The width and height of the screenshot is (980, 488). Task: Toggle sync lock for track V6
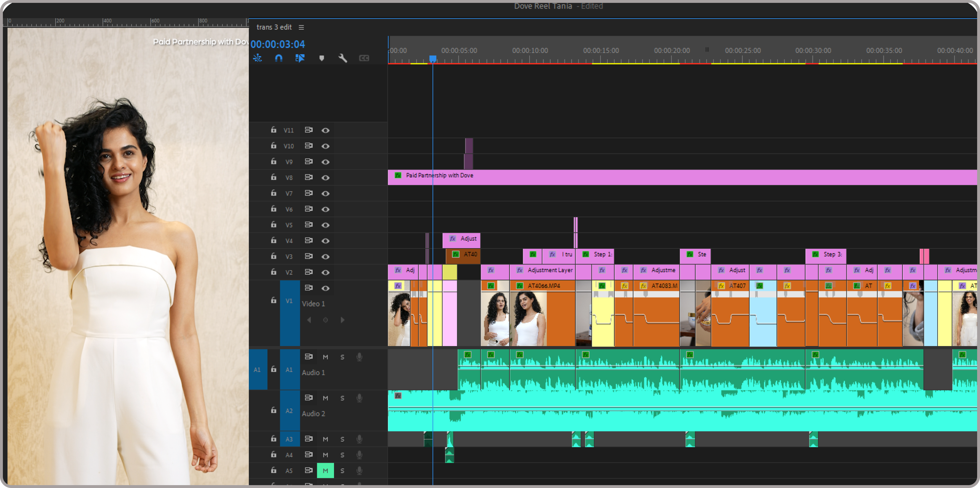pos(308,209)
